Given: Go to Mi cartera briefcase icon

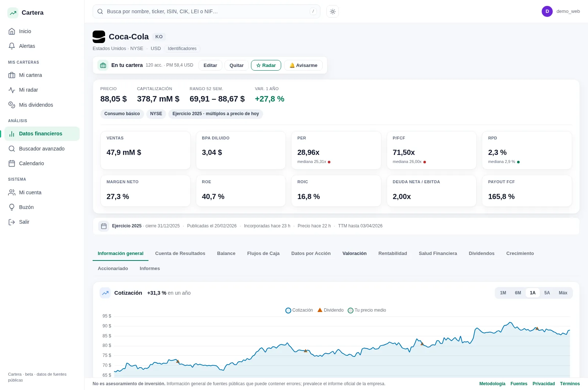Looking at the screenshot, I should coord(12,75).
